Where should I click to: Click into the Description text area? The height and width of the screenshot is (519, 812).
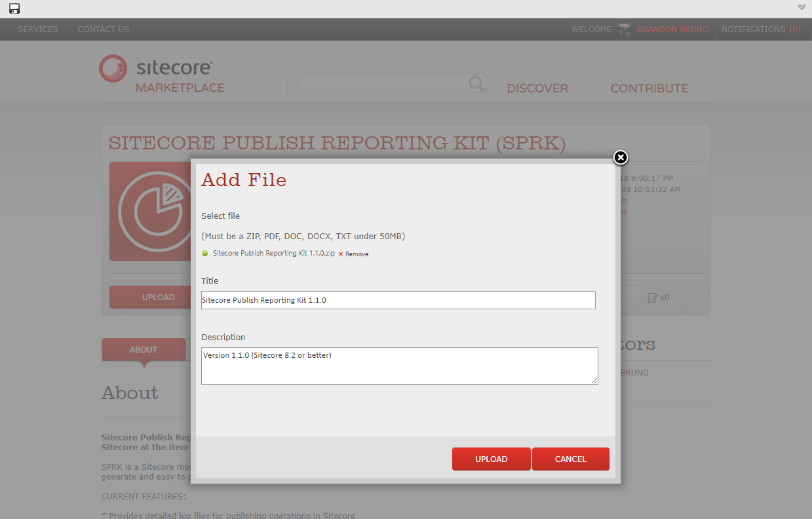coord(400,366)
